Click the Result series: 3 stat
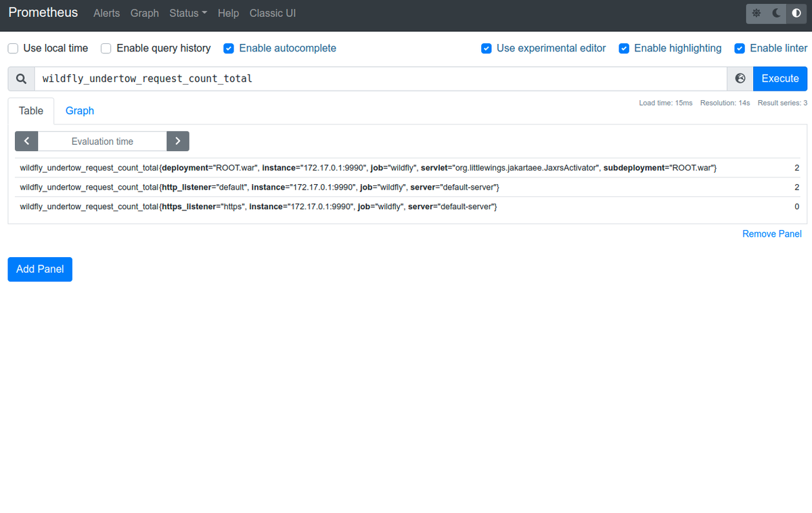This screenshot has width=812, height=513. [x=782, y=103]
